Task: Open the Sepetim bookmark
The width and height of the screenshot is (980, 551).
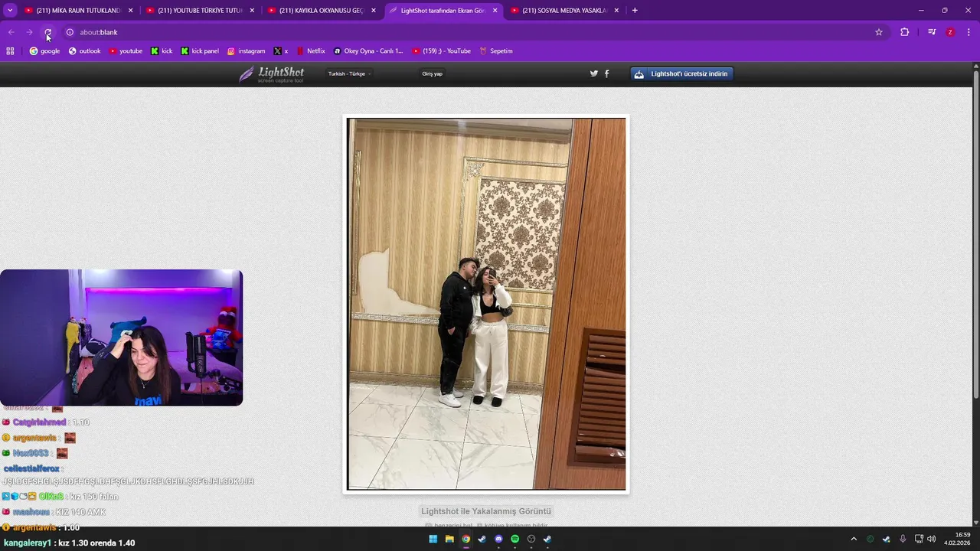Action: [x=496, y=51]
